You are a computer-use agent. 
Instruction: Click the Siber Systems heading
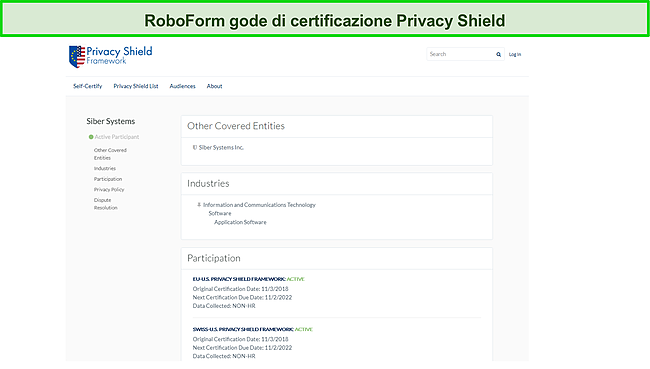tap(111, 121)
